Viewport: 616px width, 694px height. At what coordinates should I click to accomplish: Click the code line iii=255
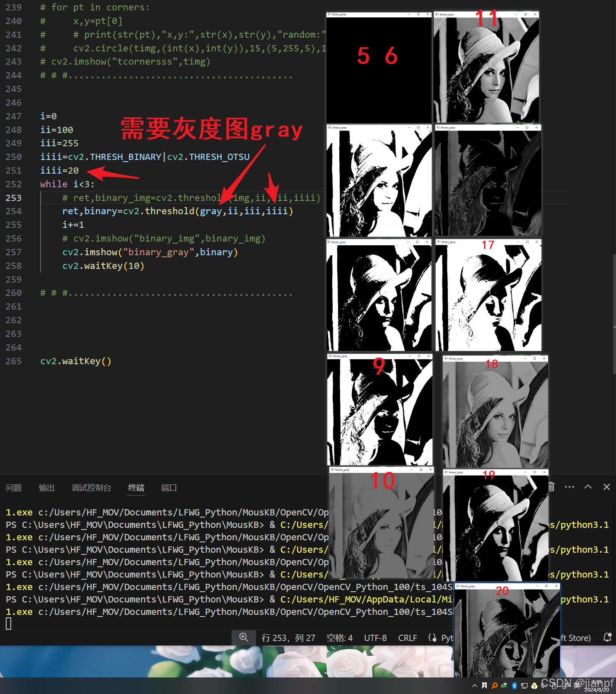click(59, 143)
